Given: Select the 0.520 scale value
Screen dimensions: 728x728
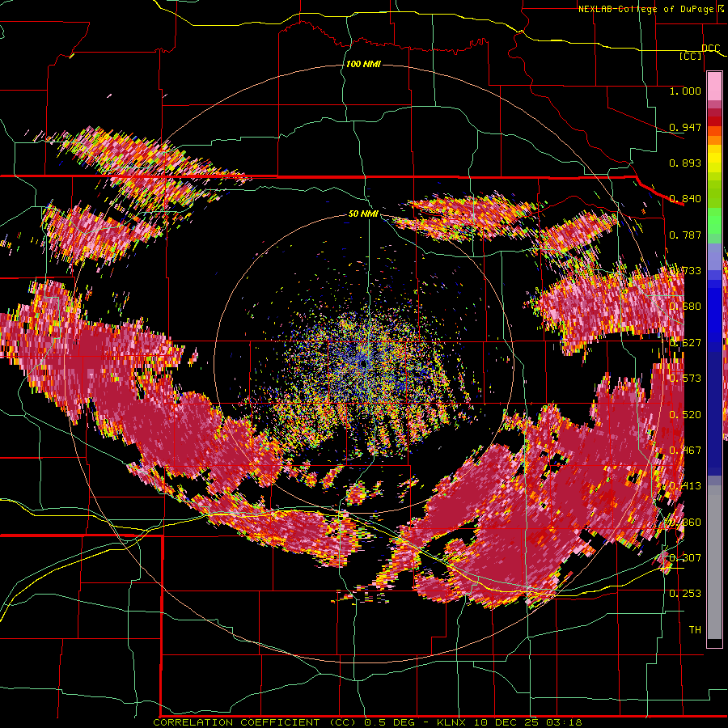Looking at the screenshot, I should [685, 415].
